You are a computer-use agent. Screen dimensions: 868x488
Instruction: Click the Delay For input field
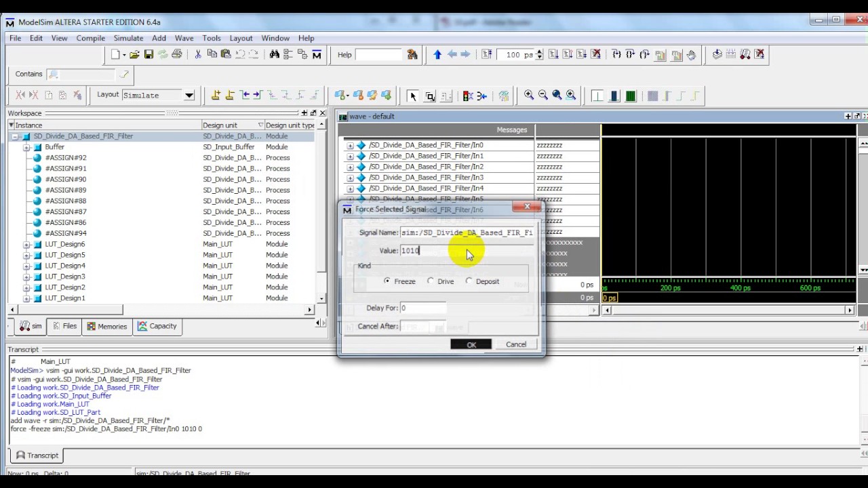423,308
